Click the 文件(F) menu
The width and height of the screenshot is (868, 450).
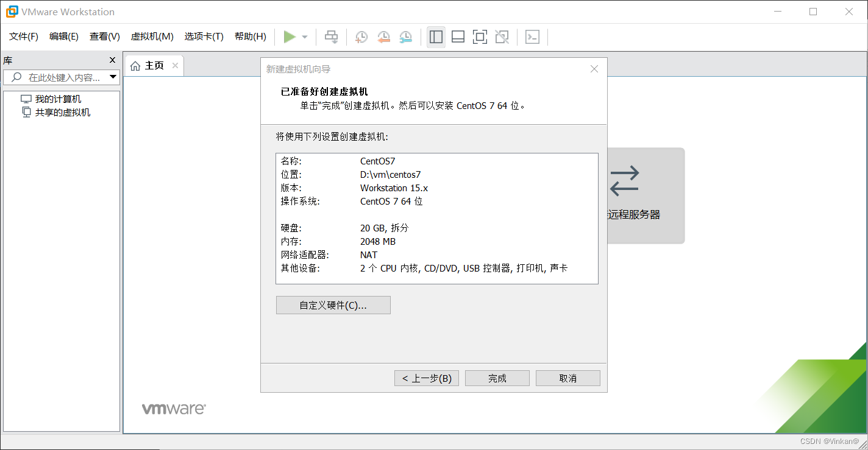23,36
